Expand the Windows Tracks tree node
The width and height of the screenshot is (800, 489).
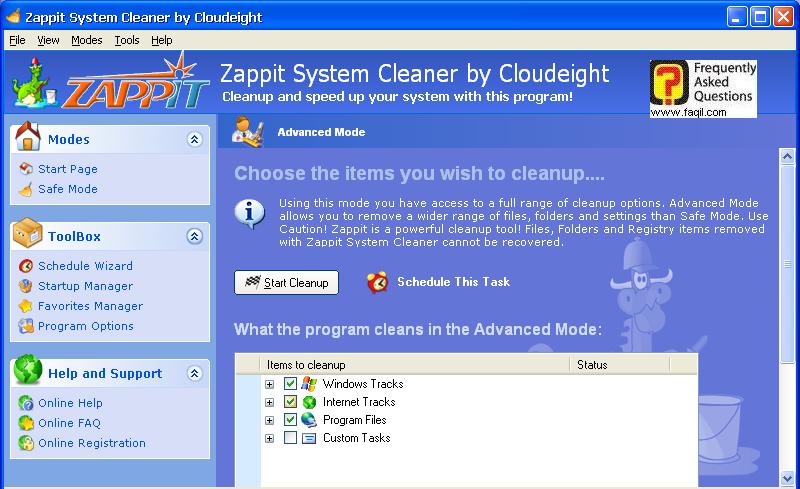(x=269, y=384)
